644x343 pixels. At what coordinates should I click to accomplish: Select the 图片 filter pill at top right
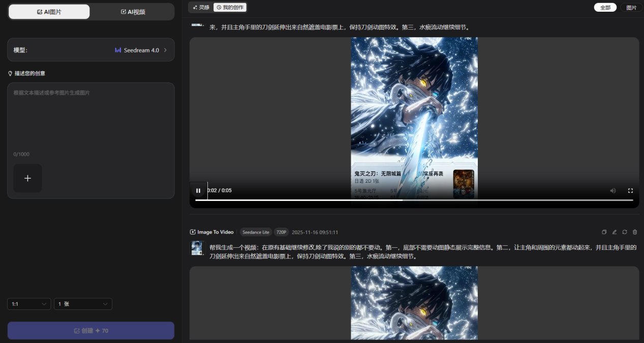[x=631, y=8]
